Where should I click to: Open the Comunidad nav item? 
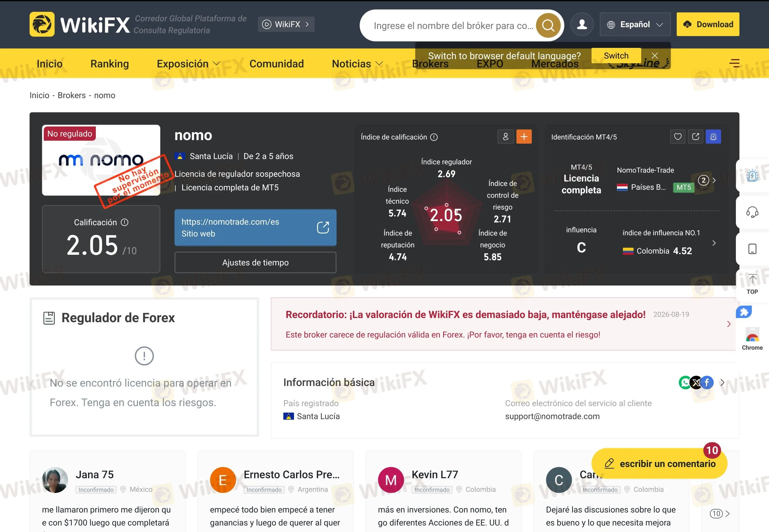277,64
